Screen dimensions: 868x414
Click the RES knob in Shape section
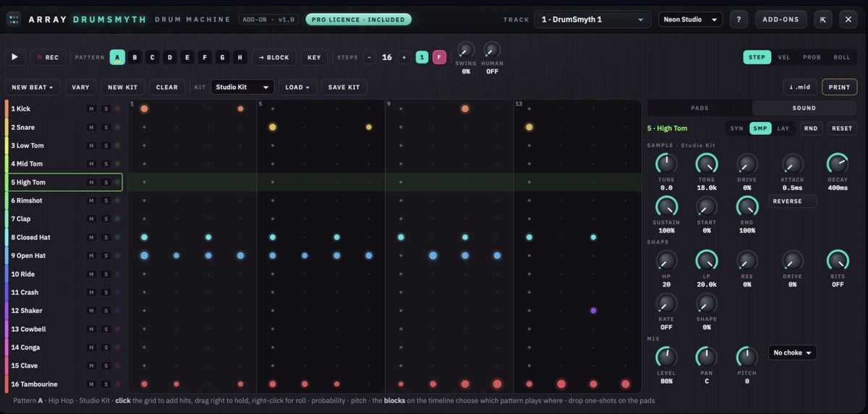tap(747, 261)
